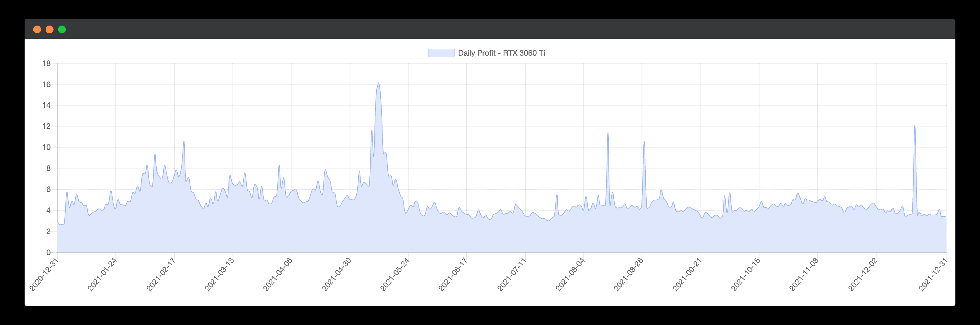
Task: Click the 2021-12-31 x-axis date label
Action: (933, 275)
